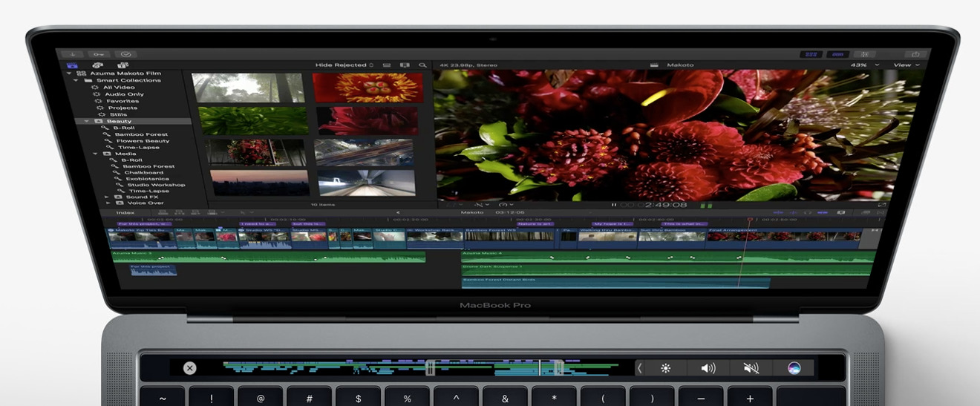This screenshot has height=406, width=980.
Task: Toggle the Inspector show/hide button
Action: pyautogui.click(x=865, y=54)
